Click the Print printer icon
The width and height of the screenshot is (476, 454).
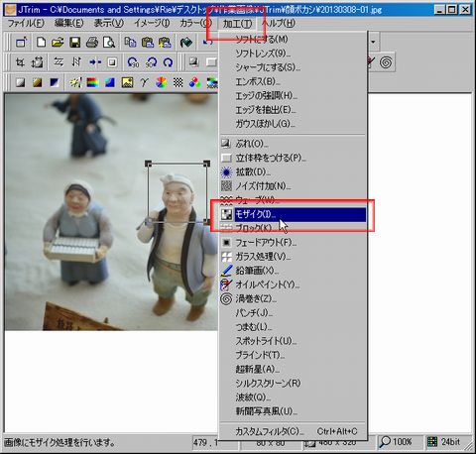tap(92, 43)
